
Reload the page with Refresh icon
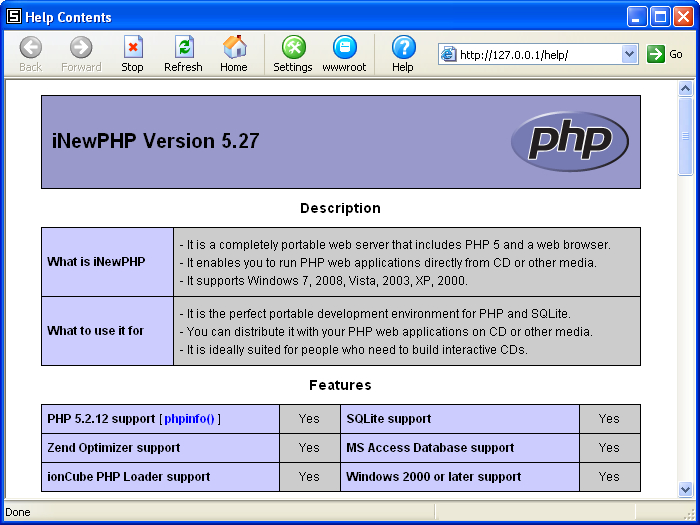pyautogui.click(x=183, y=47)
